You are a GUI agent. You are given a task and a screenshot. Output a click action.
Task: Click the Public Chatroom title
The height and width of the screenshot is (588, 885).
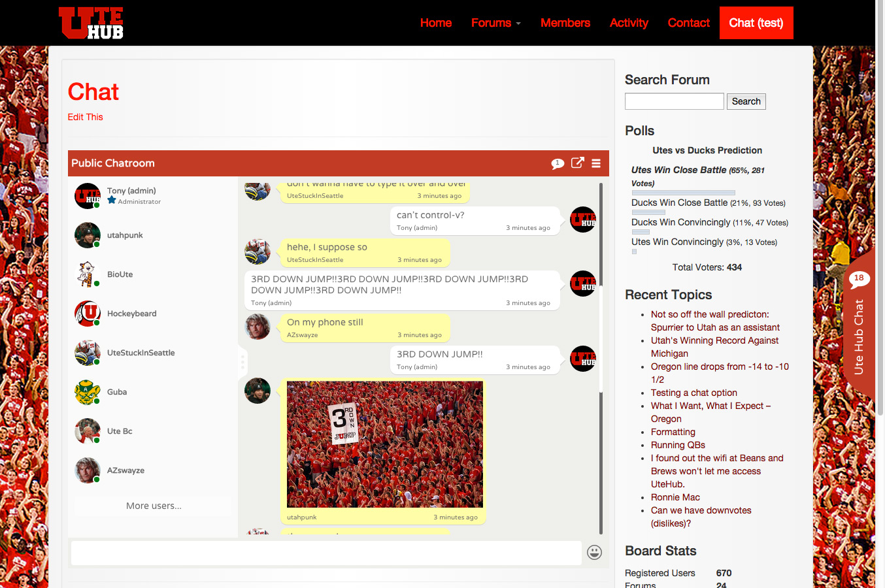pos(113,163)
